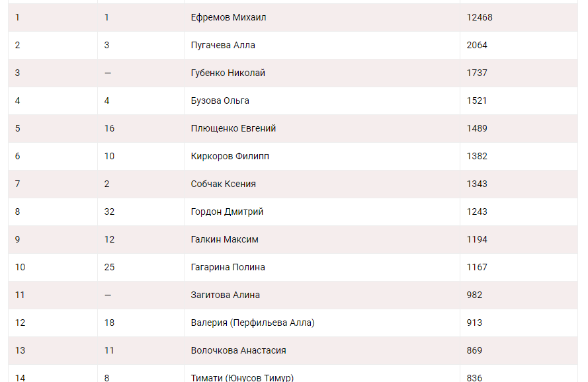Choose the Киркоров Филипп row name
This screenshot has width=588, height=382.
[230, 156]
